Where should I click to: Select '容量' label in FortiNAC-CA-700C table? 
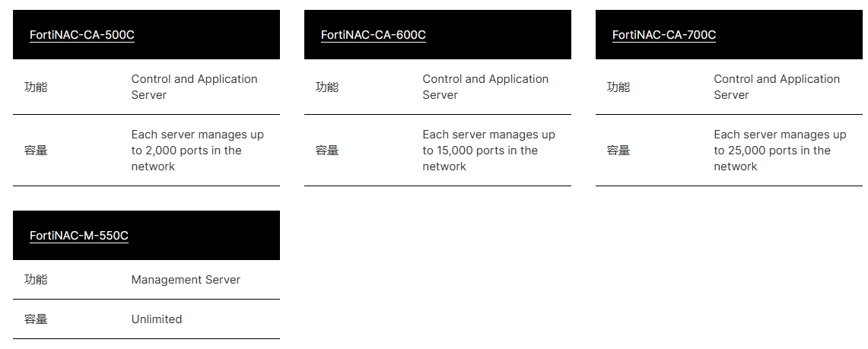pyautogui.click(x=618, y=151)
